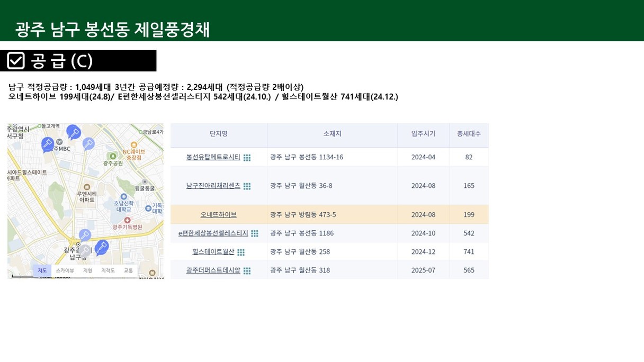This screenshot has width=644, height=362.
Task: Open the 광주더퍼스트데시앙 complex link
Action: 213,270
